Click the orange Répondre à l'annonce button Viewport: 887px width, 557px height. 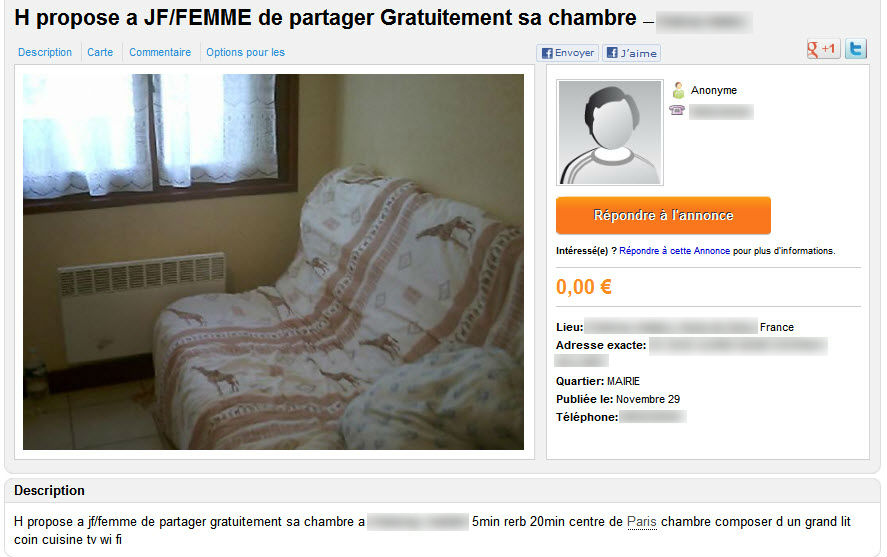coord(663,215)
